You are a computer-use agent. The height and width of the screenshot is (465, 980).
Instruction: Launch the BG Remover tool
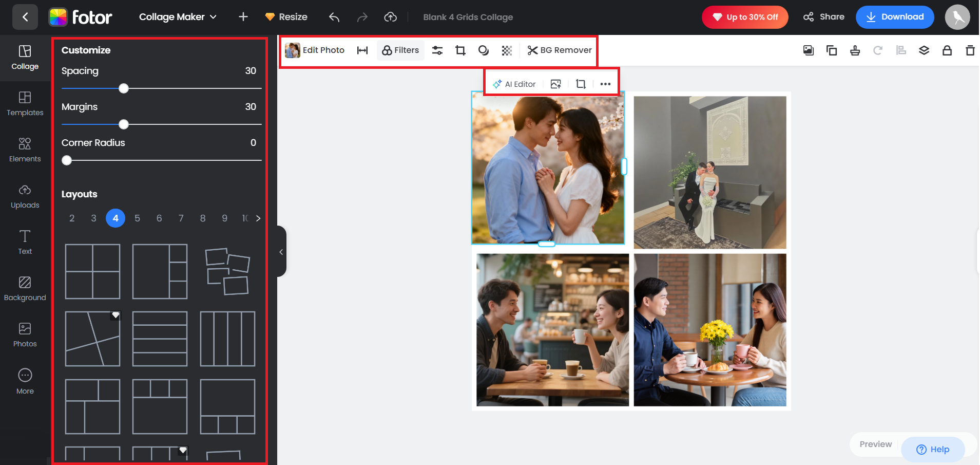coord(559,50)
